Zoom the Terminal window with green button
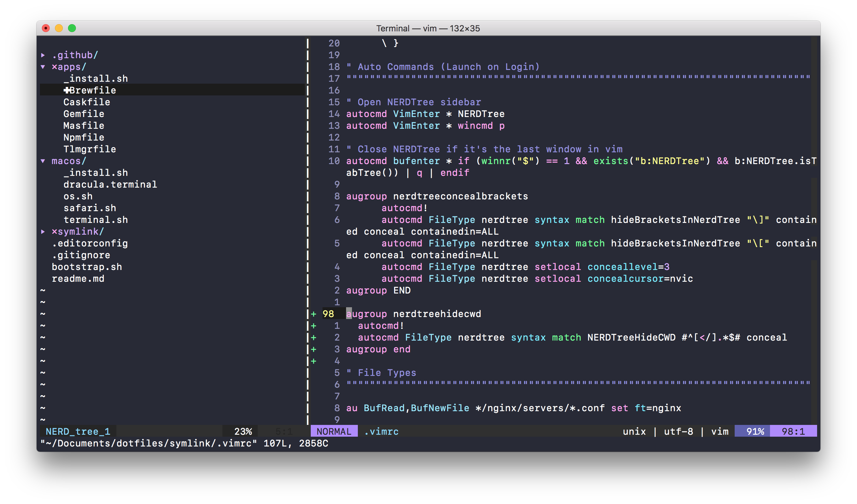This screenshot has width=857, height=504. [72, 28]
